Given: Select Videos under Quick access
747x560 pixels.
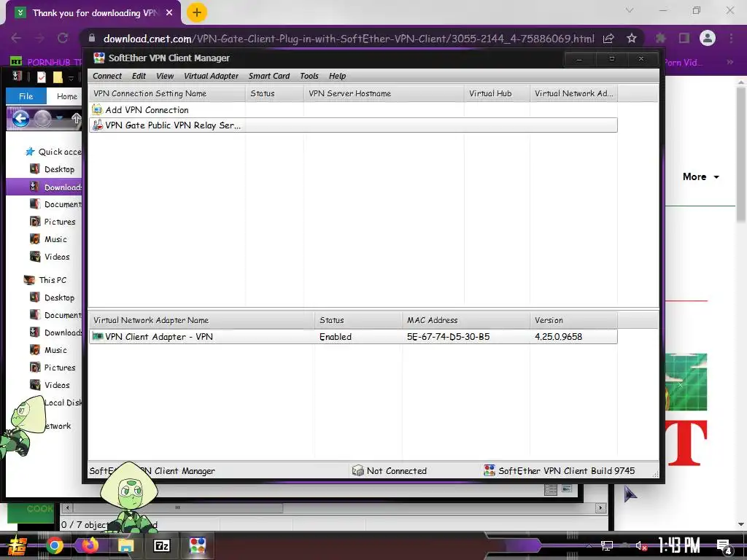Looking at the screenshot, I should [x=50, y=257].
